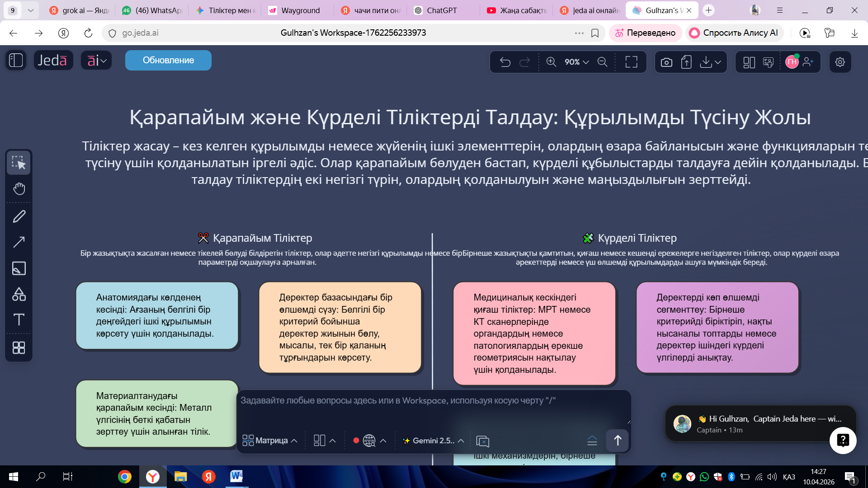
Task: Click the Переведено translate button
Action: click(645, 33)
